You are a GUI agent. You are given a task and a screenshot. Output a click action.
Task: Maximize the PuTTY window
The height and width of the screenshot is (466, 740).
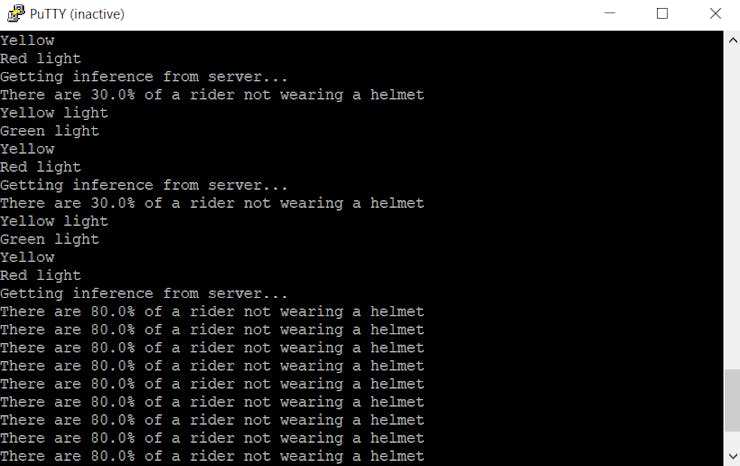(x=662, y=13)
